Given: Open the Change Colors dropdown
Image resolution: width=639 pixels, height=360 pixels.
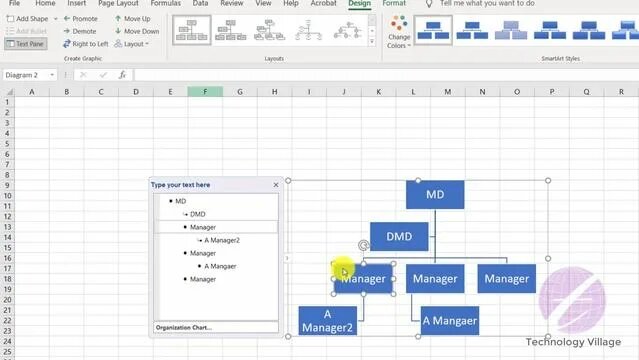Looking at the screenshot, I should coord(399,32).
